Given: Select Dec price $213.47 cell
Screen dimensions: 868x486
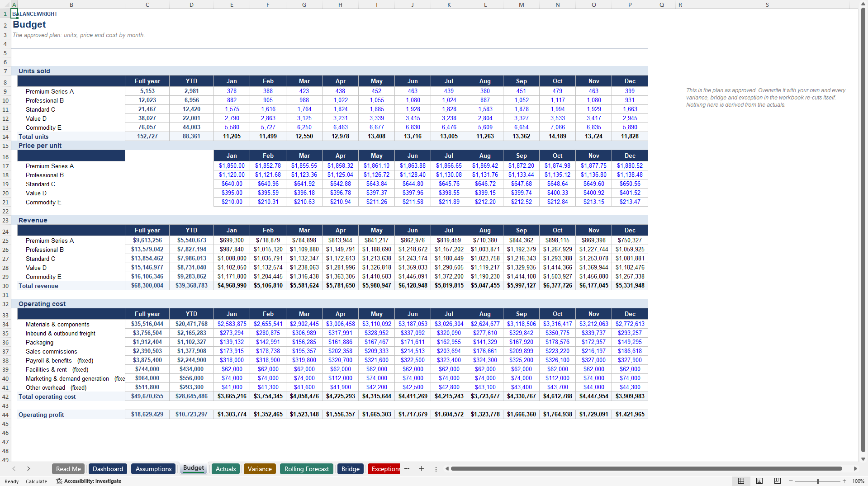Looking at the screenshot, I should 630,202.
